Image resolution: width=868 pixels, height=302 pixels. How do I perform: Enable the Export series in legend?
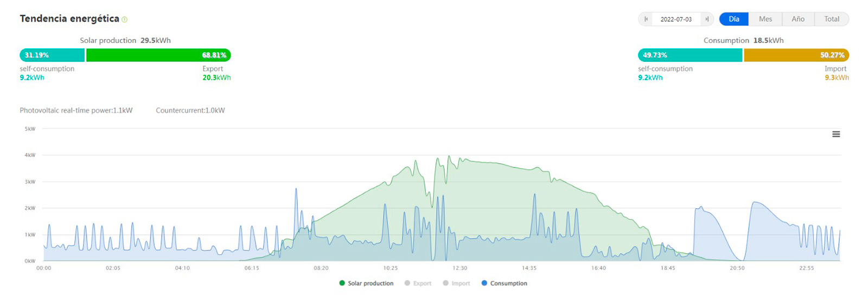[418, 283]
